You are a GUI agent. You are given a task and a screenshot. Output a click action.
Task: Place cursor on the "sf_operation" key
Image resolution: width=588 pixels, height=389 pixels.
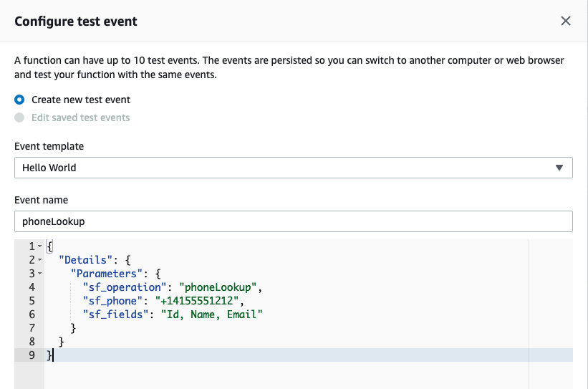coord(125,287)
